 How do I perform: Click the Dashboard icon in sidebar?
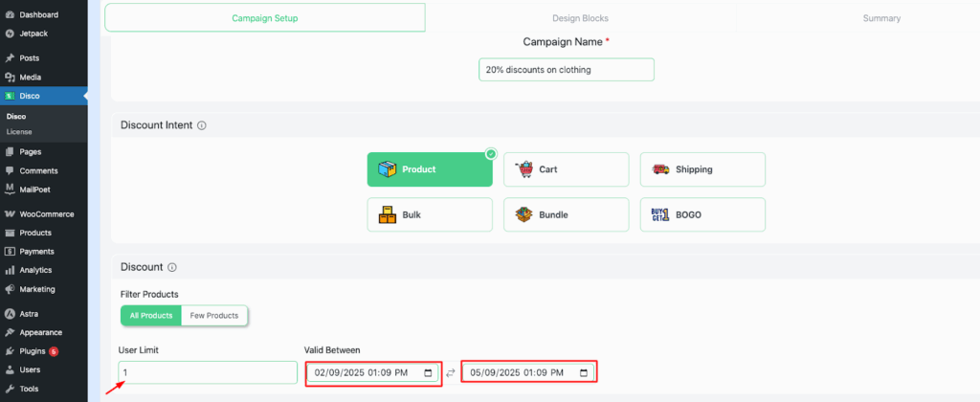10,14
